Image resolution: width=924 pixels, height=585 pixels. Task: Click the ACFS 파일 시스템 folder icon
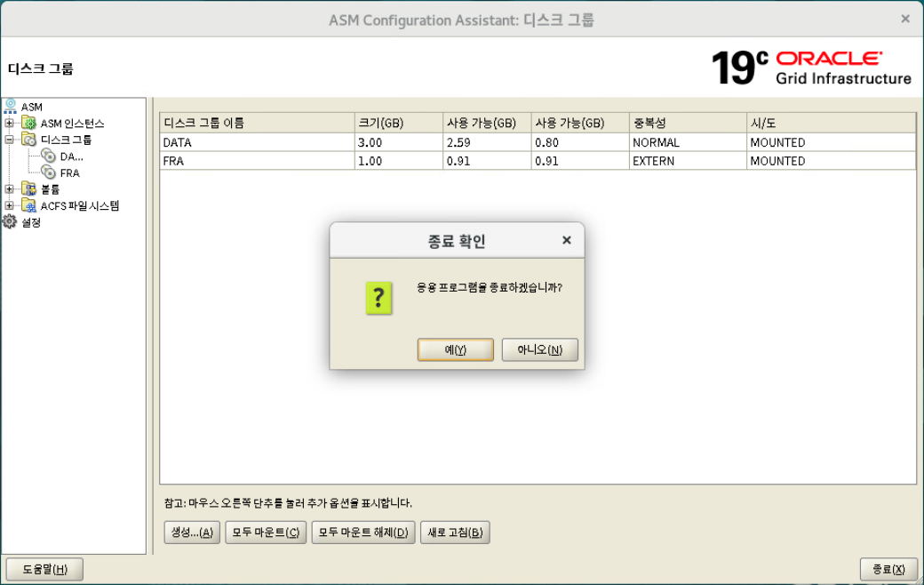pyautogui.click(x=28, y=205)
